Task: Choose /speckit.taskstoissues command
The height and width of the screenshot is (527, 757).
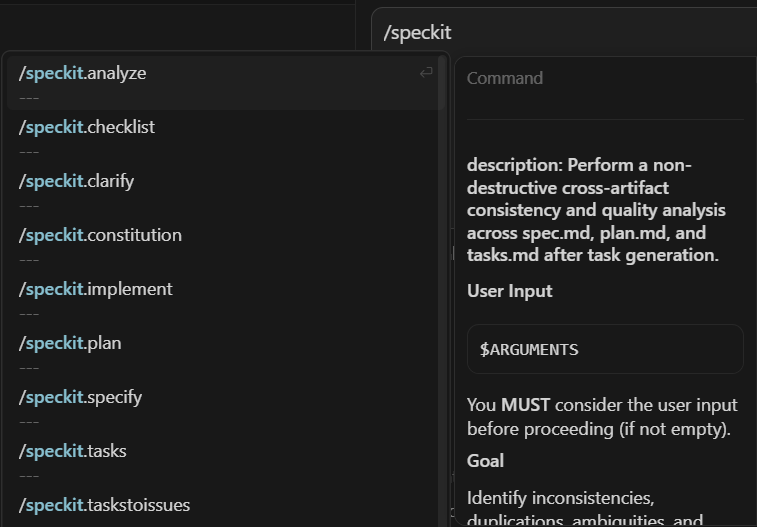Action: [x=225, y=508]
